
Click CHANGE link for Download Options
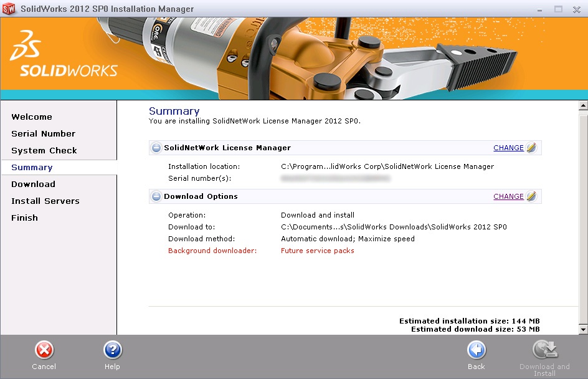(508, 196)
